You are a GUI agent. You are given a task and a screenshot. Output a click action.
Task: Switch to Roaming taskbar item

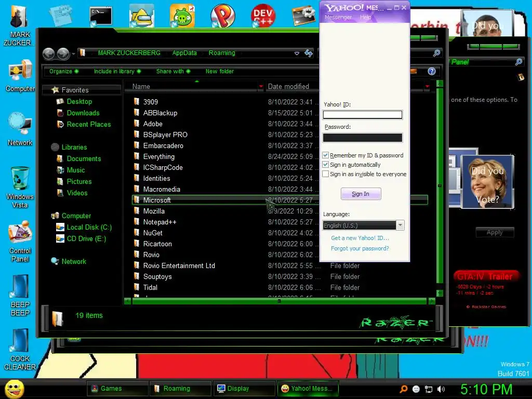181,389
